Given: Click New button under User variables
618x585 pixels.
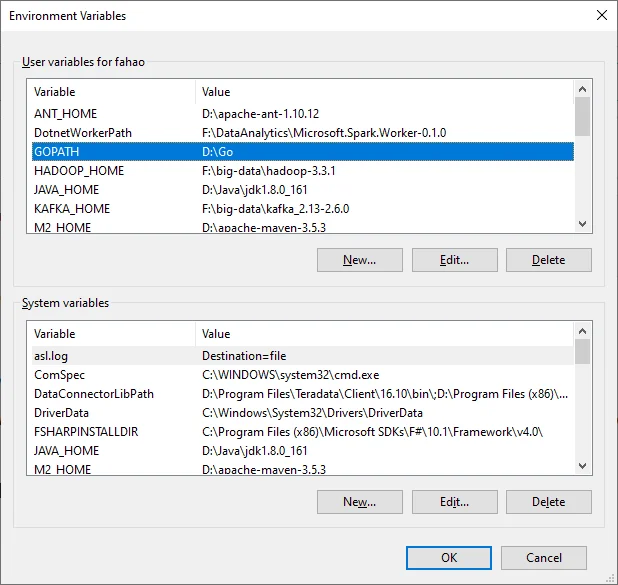Looking at the screenshot, I should click(x=359, y=260).
